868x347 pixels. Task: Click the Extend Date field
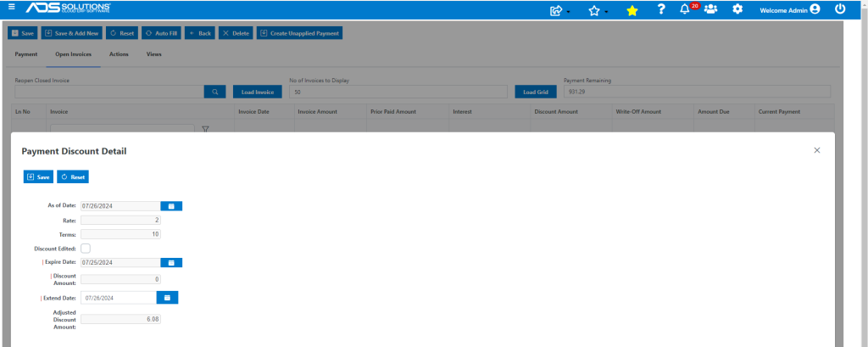pos(119,298)
